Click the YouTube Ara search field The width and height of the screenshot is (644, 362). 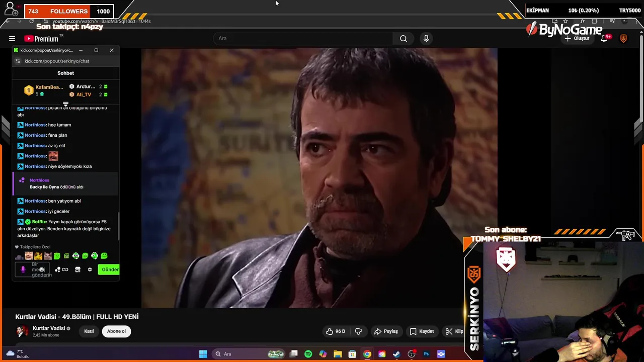[303, 39]
